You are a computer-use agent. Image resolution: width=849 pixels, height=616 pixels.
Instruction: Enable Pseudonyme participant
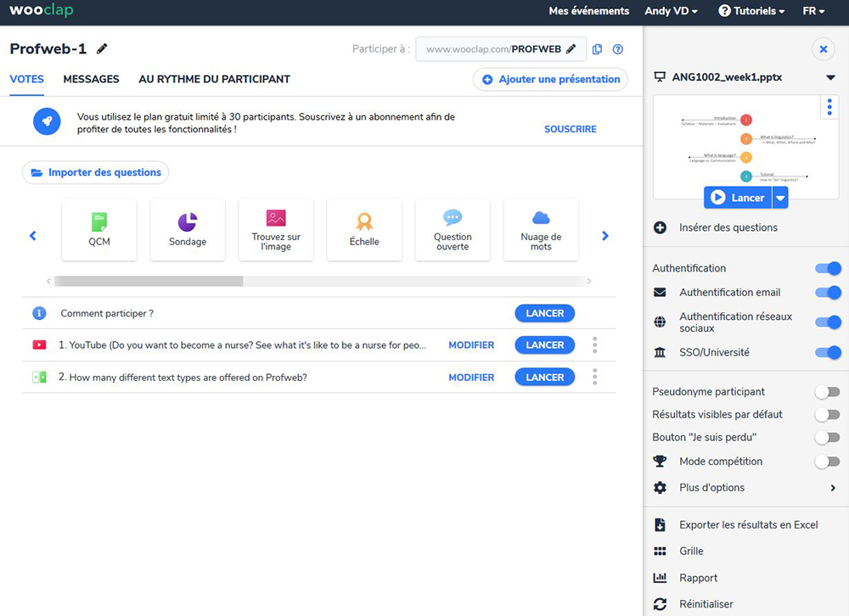pos(828,391)
